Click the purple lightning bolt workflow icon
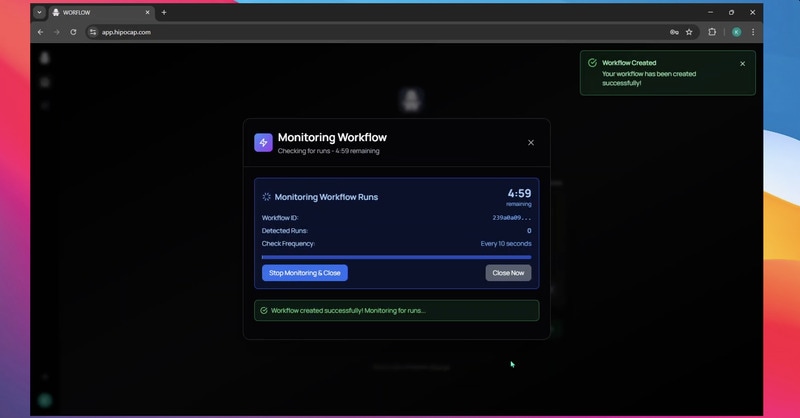This screenshot has width=800, height=418. tap(263, 143)
